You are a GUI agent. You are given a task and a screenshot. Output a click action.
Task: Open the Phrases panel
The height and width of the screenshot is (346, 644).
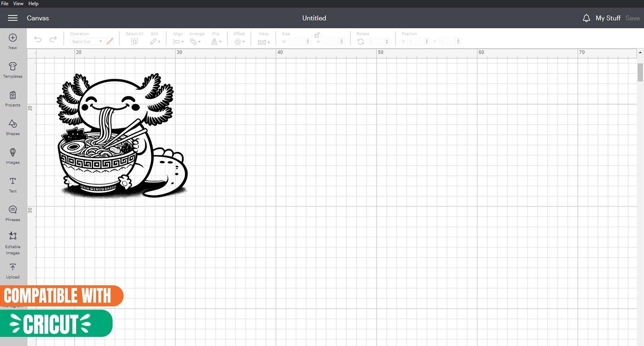point(13,213)
